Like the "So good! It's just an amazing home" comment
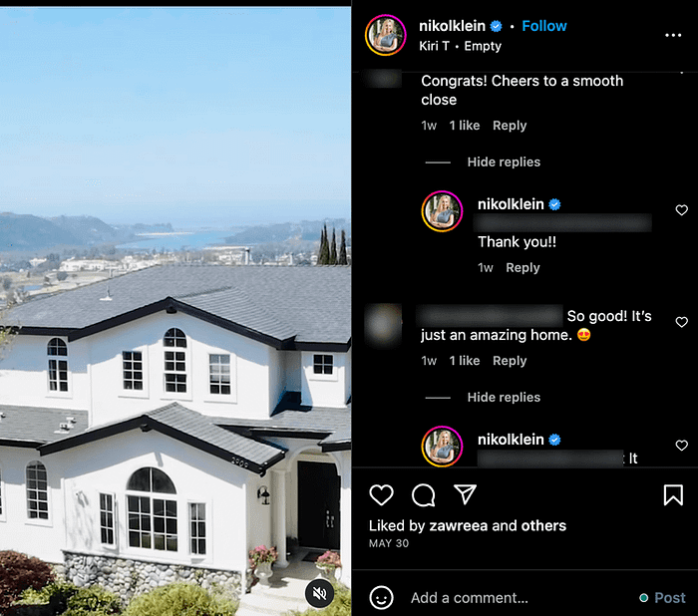Viewport: 698px width, 616px height. coord(681,321)
